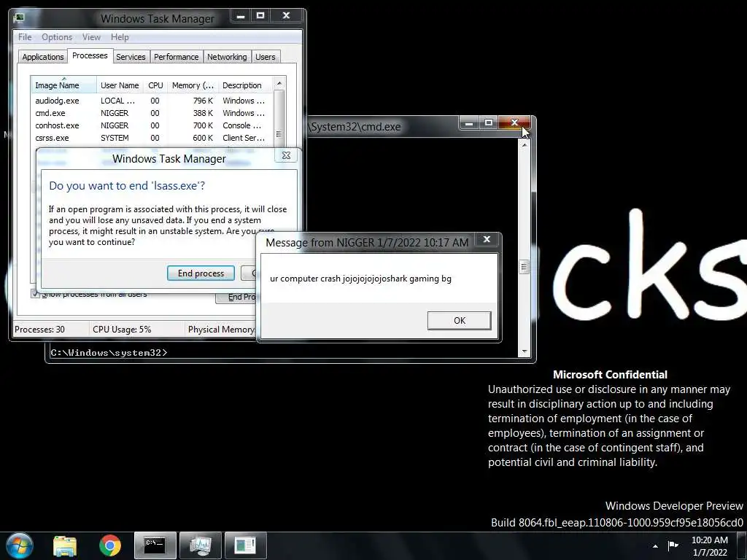The height and width of the screenshot is (560, 747).
Task: Close the cmd.exe window
Action: [x=514, y=122]
